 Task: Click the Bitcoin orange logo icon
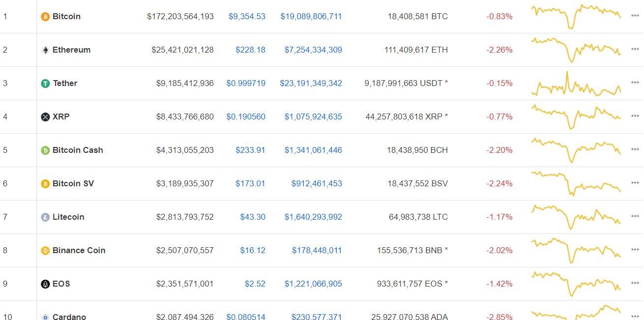tap(45, 17)
